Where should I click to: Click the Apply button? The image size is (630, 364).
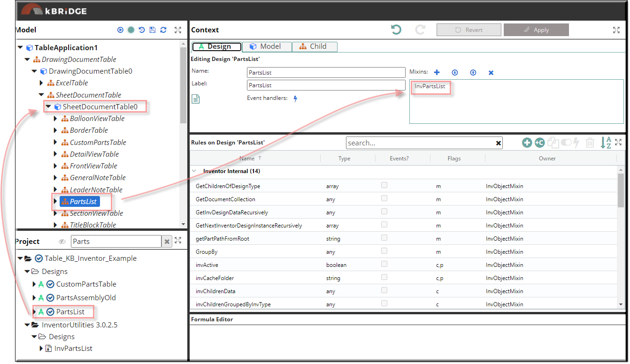pyautogui.click(x=536, y=30)
